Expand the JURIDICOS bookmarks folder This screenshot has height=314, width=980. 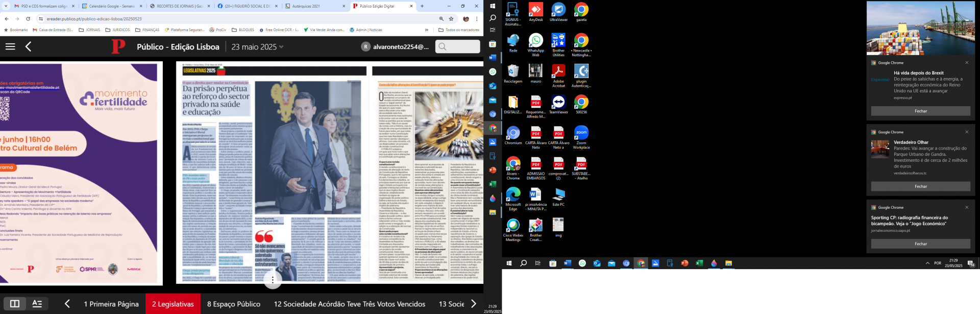(117, 30)
